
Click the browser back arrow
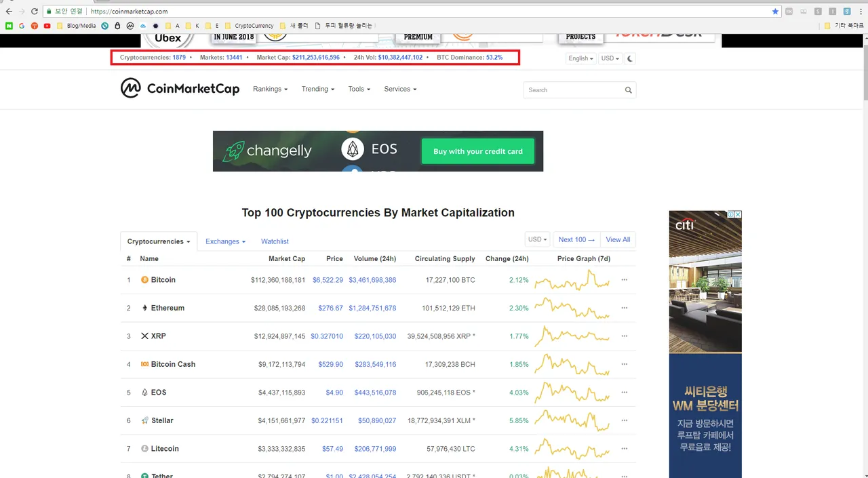[x=9, y=12]
